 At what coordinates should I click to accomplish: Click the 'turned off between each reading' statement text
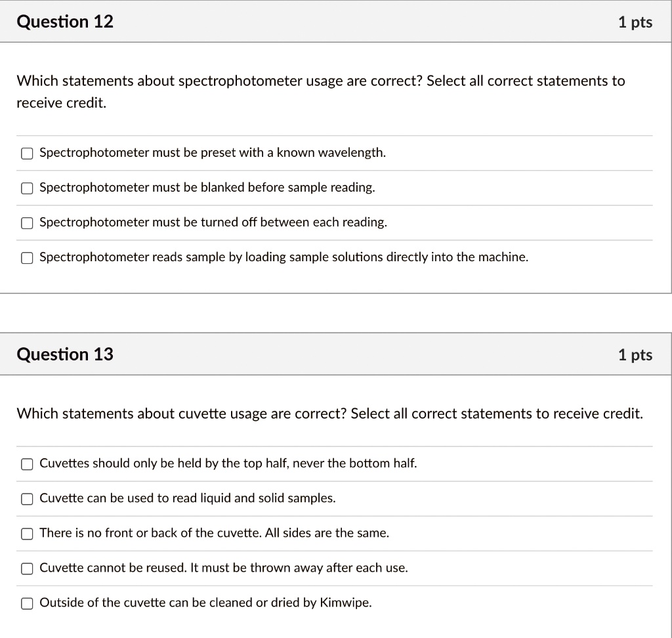pyautogui.click(x=213, y=223)
